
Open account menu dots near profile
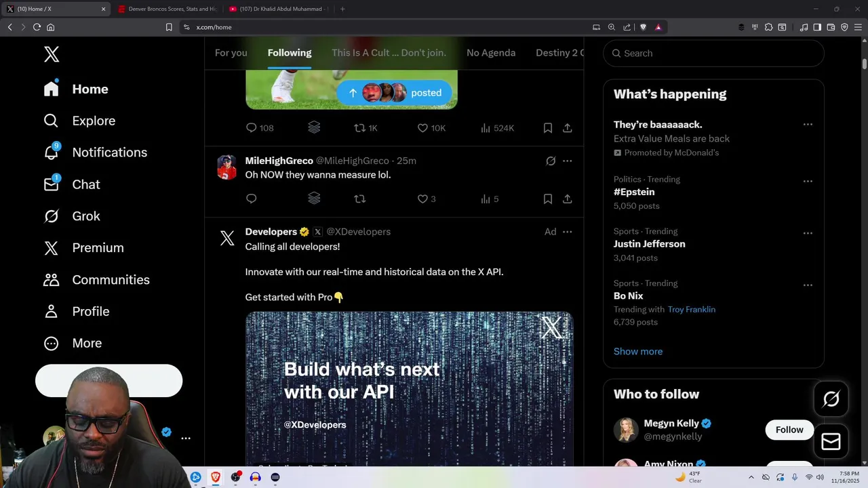[x=186, y=439]
